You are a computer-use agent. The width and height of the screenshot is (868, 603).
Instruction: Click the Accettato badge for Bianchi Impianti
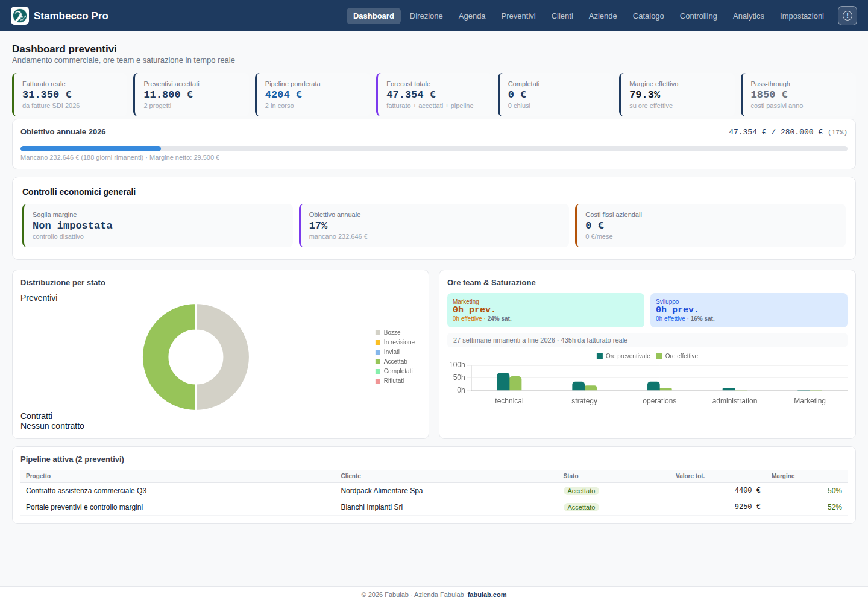pos(581,507)
